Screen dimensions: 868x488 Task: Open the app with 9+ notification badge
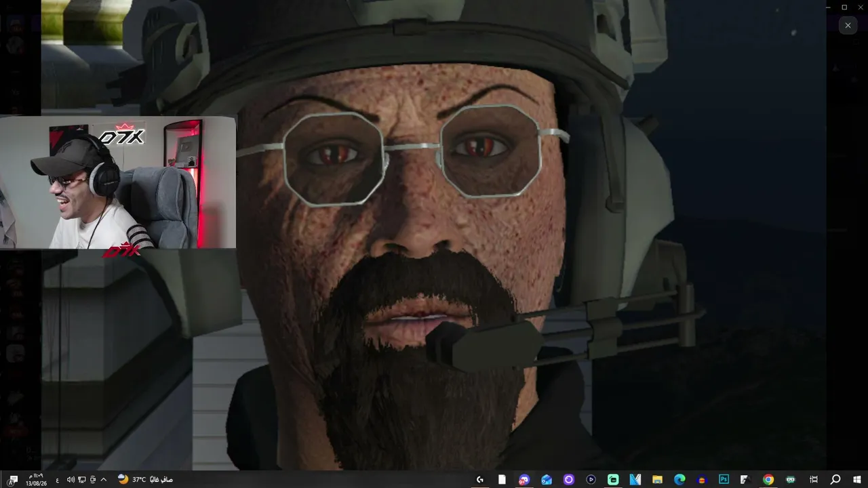[524, 479]
